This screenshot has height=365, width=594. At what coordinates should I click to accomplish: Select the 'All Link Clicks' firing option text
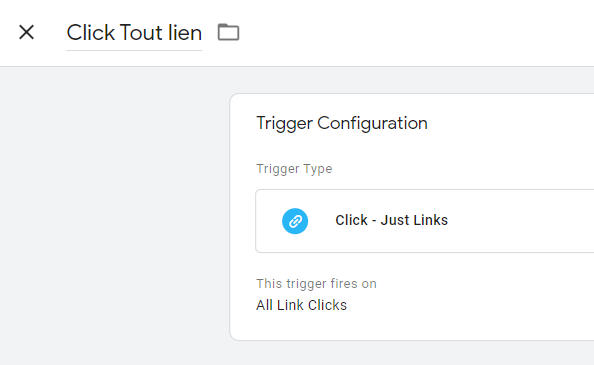pyautogui.click(x=301, y=305)
